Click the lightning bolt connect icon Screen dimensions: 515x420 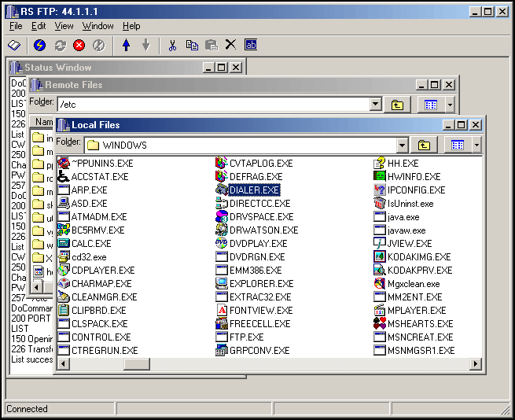point(40,45)
